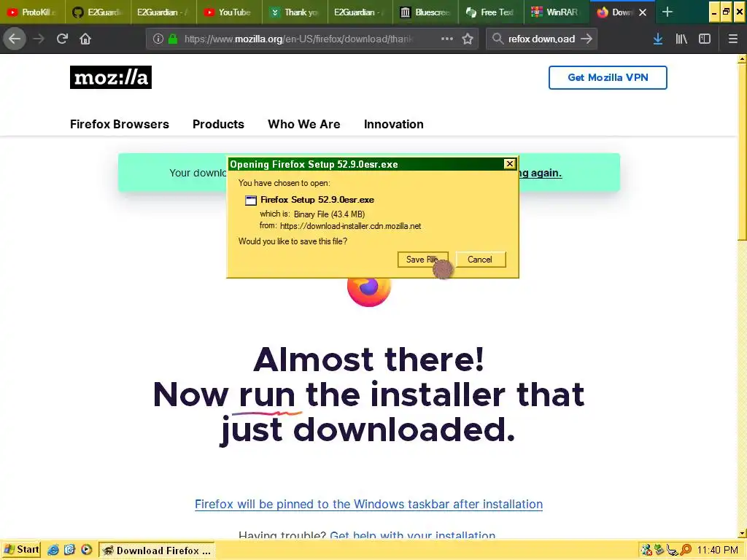The image size is (747, 560).
Task: Close the Opening Firefox Setup dialog
Action: click(x=510, y=164)
